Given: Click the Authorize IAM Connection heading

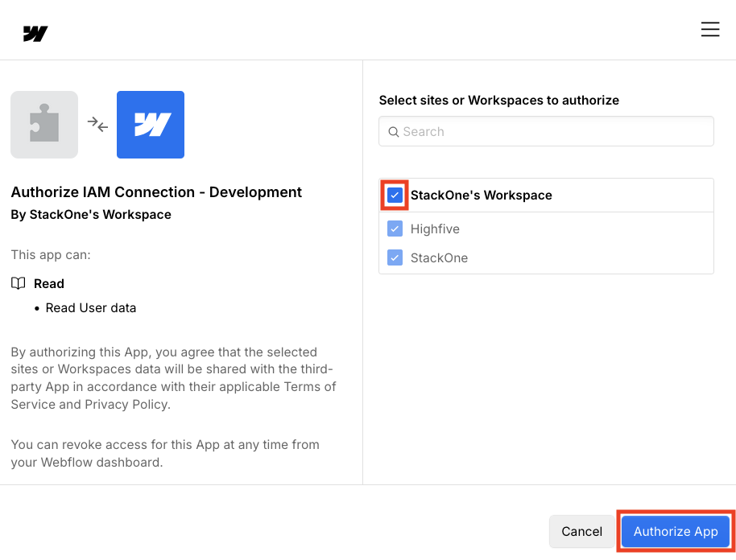Looking at the screenshot, I should (x=156, y=191).
